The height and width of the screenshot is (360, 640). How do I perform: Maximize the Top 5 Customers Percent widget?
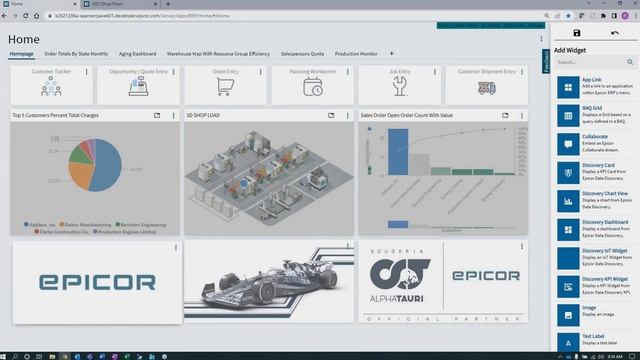click(157, 116)
